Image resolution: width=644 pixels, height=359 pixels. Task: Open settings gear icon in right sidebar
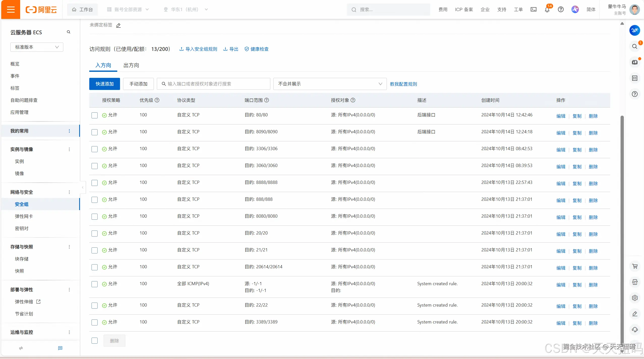click(x=635, y=298)
